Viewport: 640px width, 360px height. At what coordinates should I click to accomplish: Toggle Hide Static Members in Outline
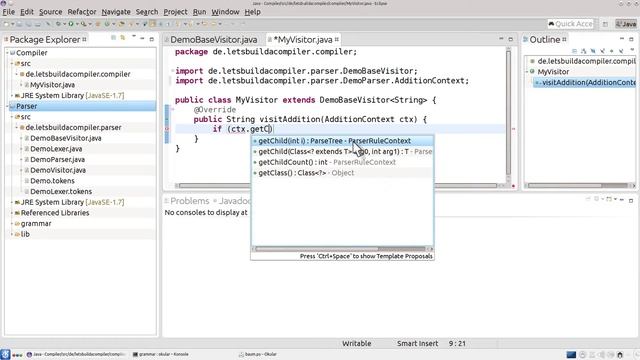602,51
